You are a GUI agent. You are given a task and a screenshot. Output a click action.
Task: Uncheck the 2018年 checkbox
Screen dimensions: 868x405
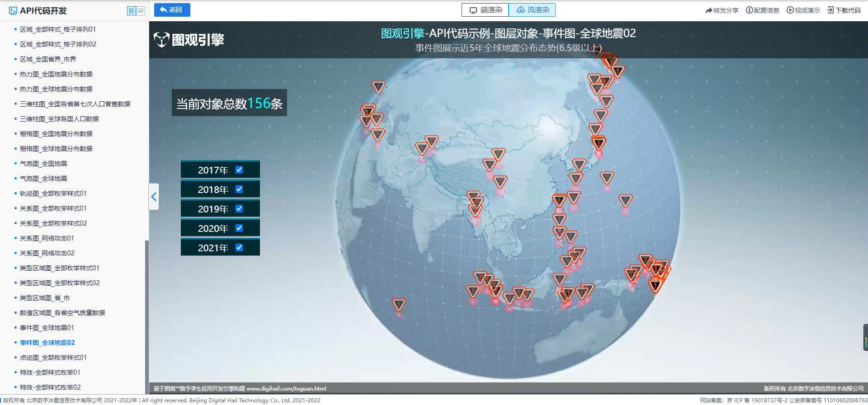click(x=240, y=189)
